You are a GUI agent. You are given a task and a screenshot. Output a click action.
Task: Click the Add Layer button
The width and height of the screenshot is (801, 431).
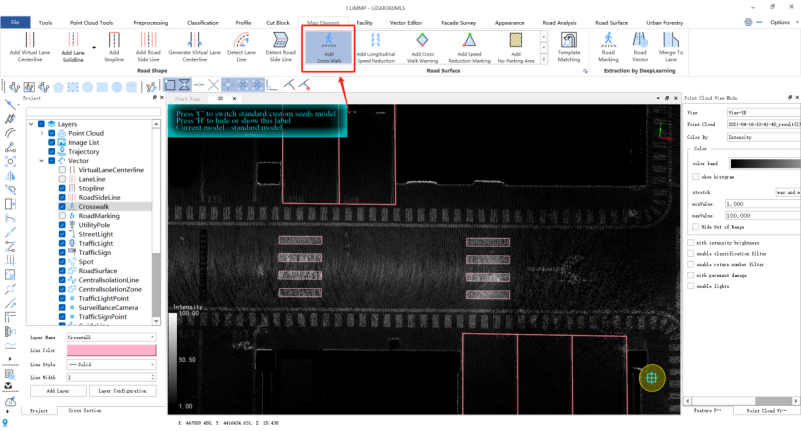[58, 391]
